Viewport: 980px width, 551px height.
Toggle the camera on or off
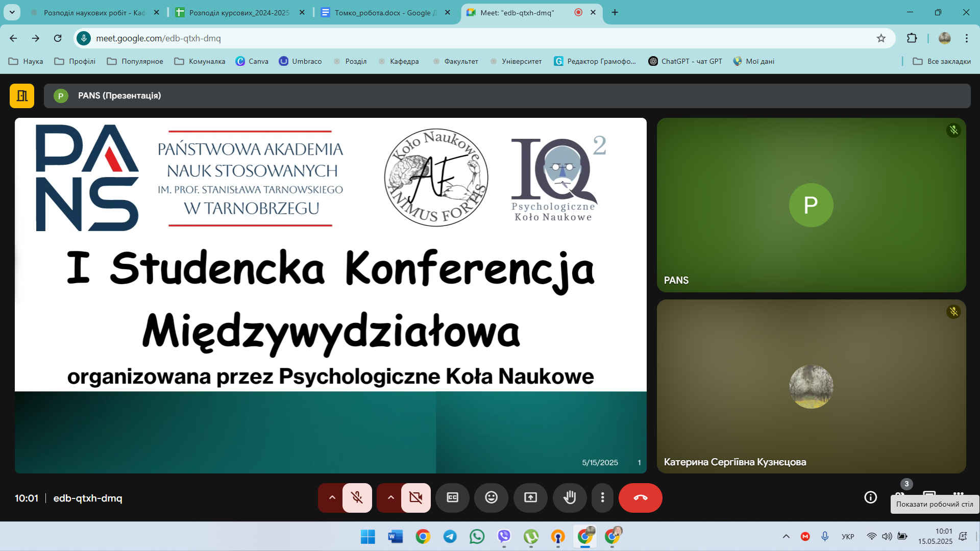(x=415, y=497)
